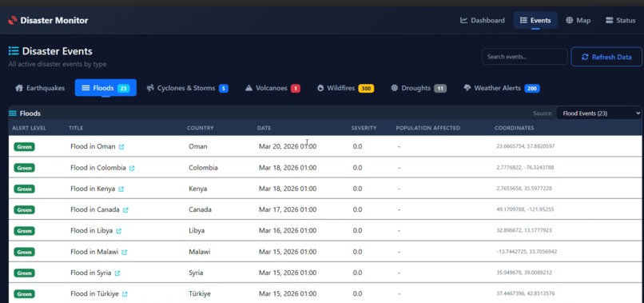Open external link icon for Flood in Türkiye
Viewport: 644px width, 303px height.
point(125,294)
